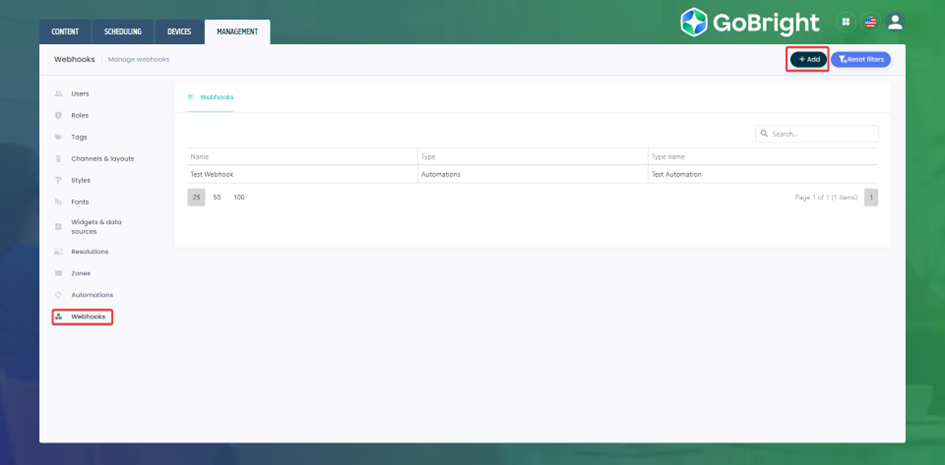Screen dimensions: 945x465
Task: Click the Roles icon in sidebar
Action: pos(58,116)
